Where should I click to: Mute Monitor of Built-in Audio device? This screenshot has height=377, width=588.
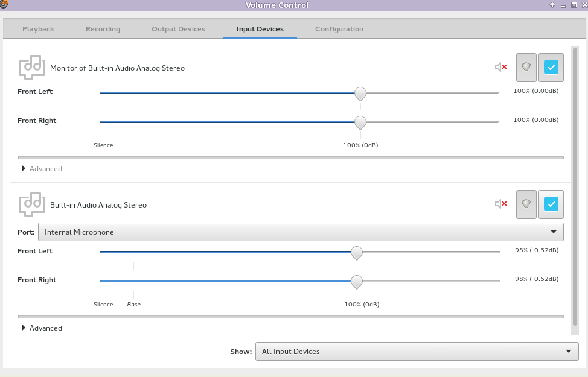pos(500,68)
